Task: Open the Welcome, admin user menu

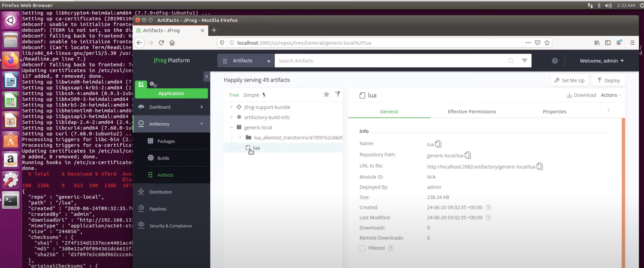Action: (602, 61)
